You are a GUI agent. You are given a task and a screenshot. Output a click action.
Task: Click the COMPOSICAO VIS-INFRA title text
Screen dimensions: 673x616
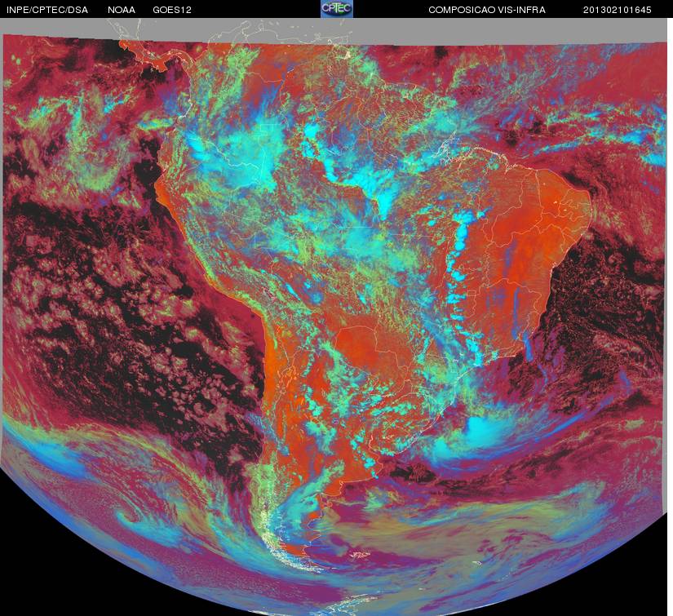[x=487, y=10]
